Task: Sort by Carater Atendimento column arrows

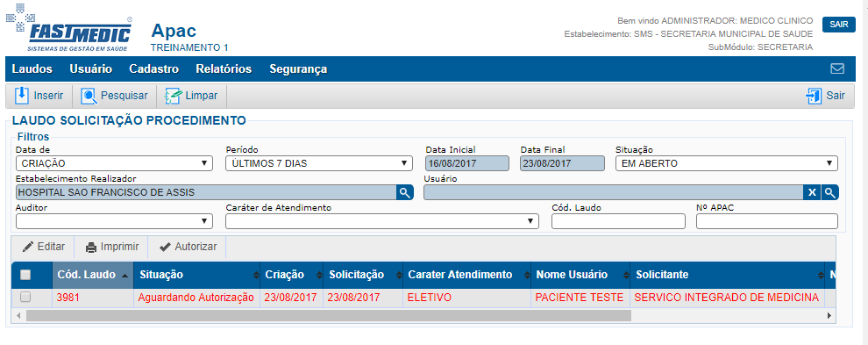Action: point(526,275)
